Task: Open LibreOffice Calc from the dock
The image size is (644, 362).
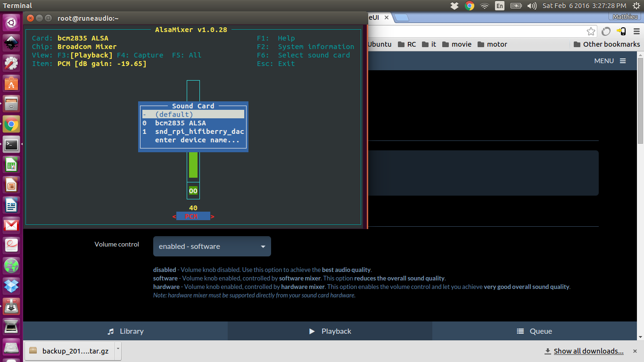Action: click(x=11, y=165)
